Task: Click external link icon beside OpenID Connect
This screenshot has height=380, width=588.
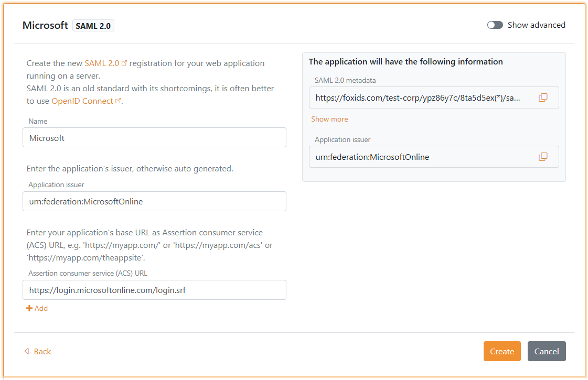Action: [x=119, y=101]
